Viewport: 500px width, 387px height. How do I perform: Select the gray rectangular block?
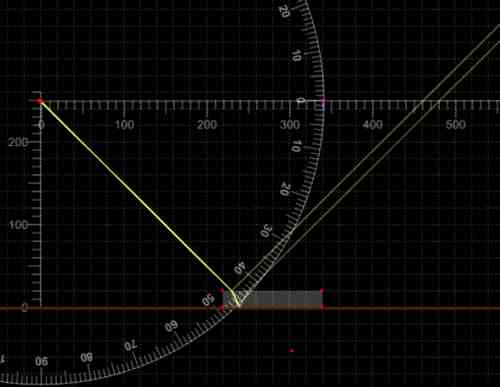click(273, 298)
